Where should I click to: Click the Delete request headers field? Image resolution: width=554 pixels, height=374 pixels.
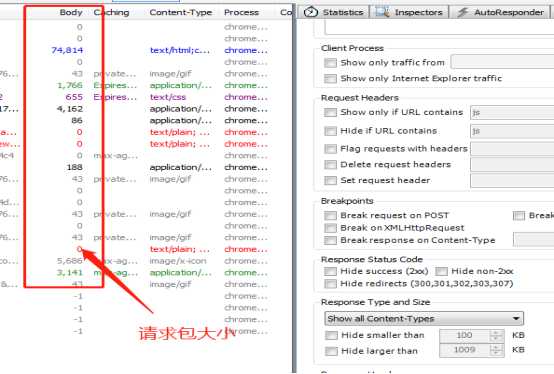512,165
